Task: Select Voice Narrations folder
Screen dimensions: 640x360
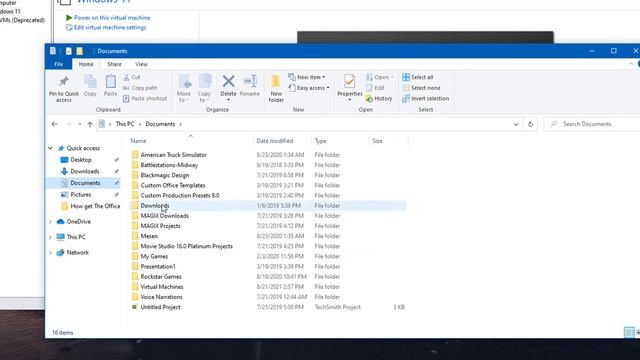Action: click(x=162, y=297)
